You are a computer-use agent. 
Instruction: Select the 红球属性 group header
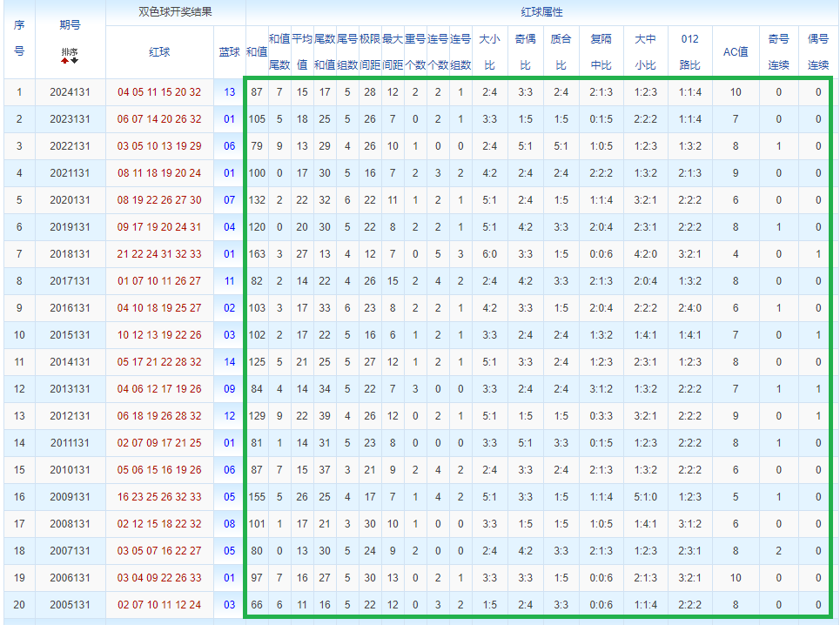[541, 12]
